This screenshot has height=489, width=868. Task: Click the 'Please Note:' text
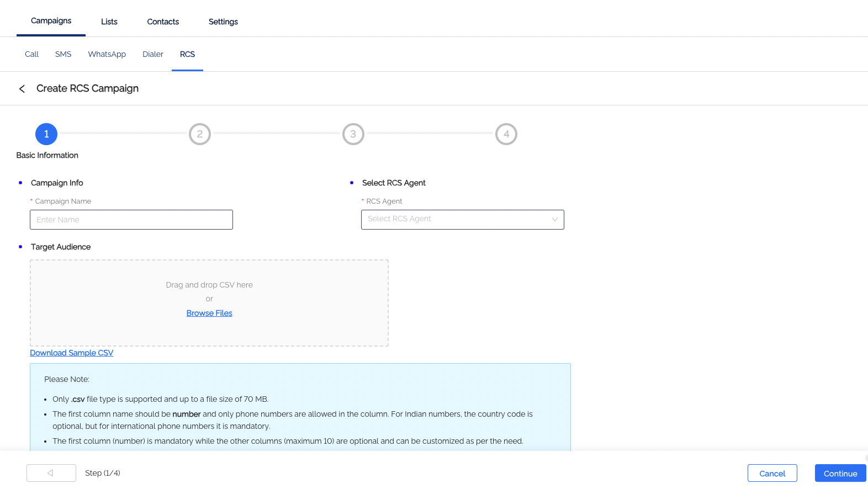pos(67,379)
